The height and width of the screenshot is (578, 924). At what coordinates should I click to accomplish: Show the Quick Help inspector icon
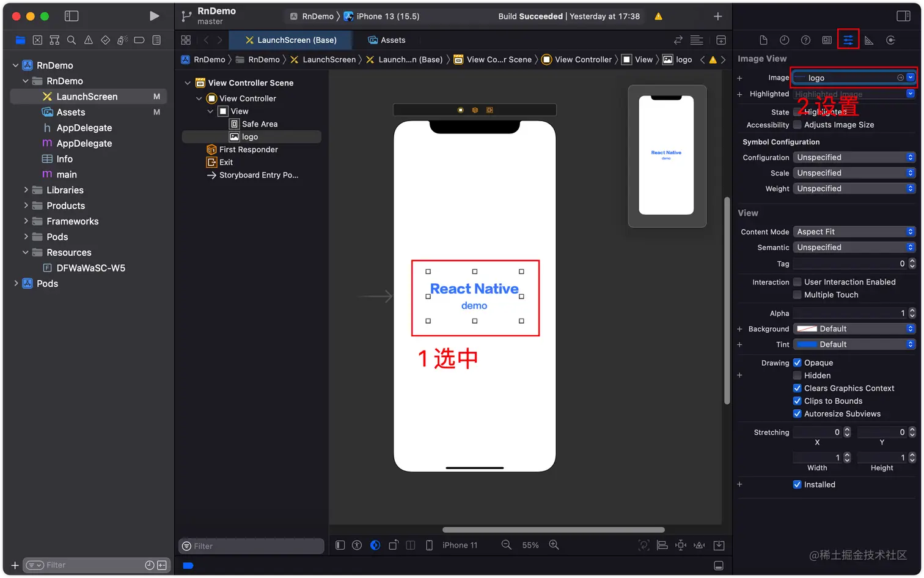806,40
